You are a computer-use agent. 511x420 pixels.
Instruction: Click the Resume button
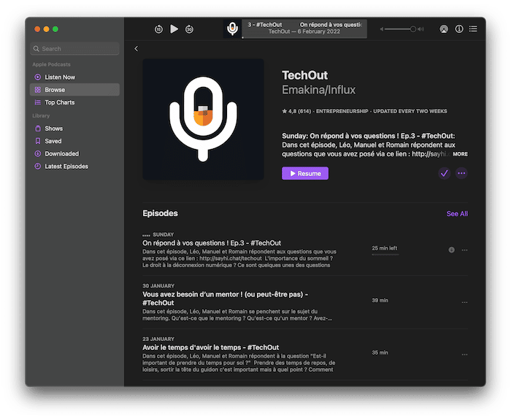point(305,174)
